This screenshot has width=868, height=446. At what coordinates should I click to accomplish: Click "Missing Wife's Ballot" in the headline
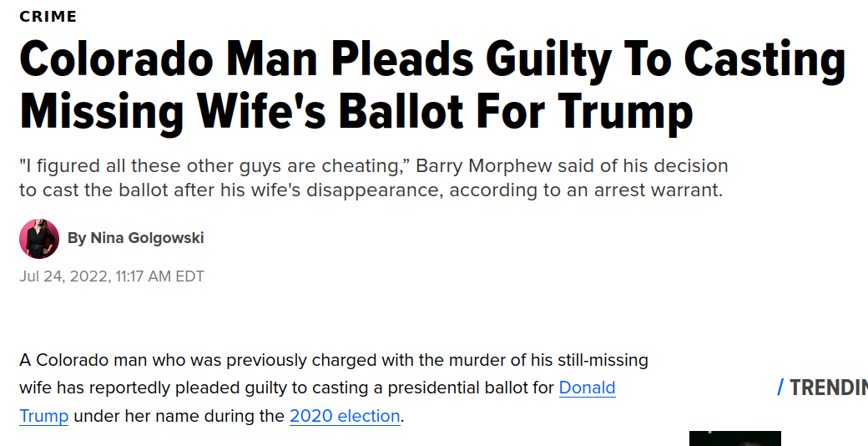point(241,111)
